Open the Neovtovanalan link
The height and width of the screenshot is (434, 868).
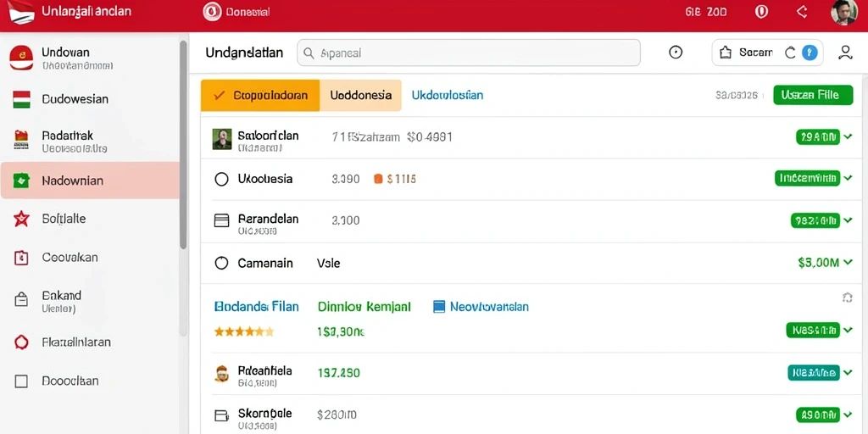point(481,306)
